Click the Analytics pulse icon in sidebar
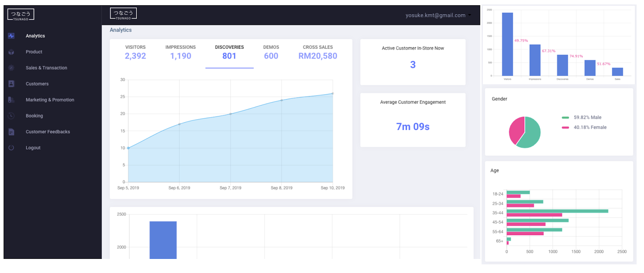 pyautogui.click(x=11, y=36)
